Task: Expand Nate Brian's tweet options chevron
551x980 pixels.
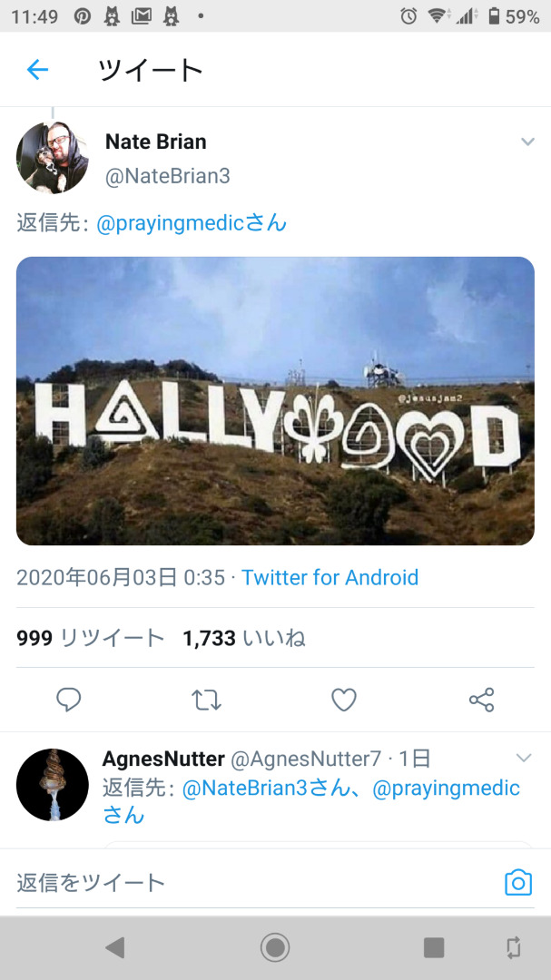Action: (x=527, y=142)
